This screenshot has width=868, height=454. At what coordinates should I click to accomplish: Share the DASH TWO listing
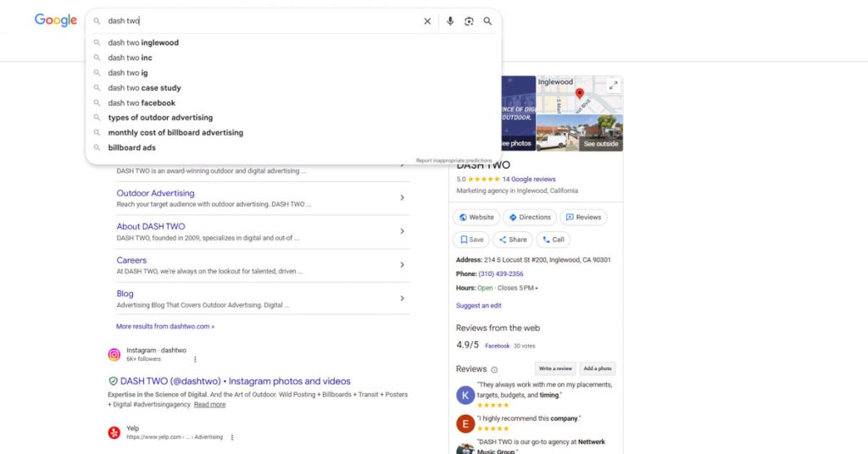(513, 240)
